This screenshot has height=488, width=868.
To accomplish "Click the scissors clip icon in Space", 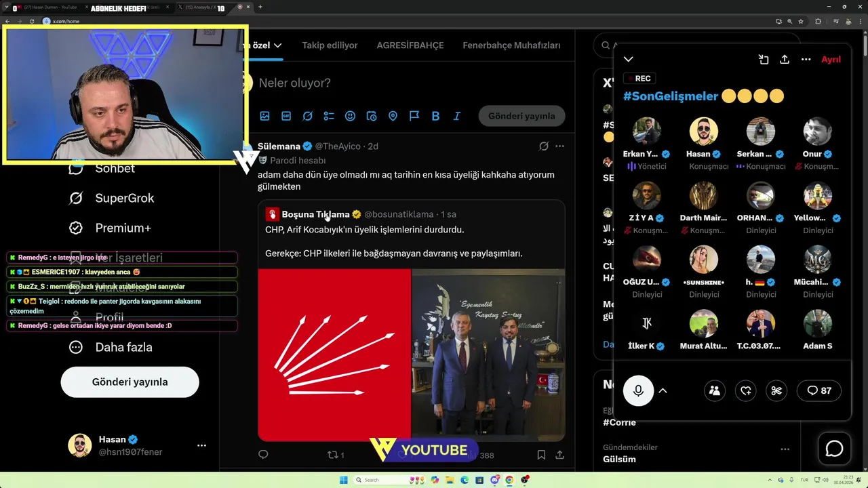I will (776, 390).
